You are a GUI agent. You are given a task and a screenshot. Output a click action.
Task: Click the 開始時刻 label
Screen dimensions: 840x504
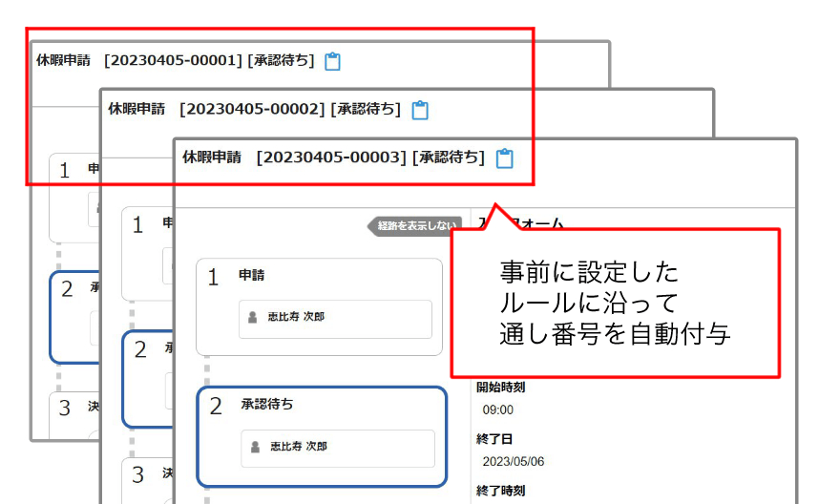[x=500, y=388]
